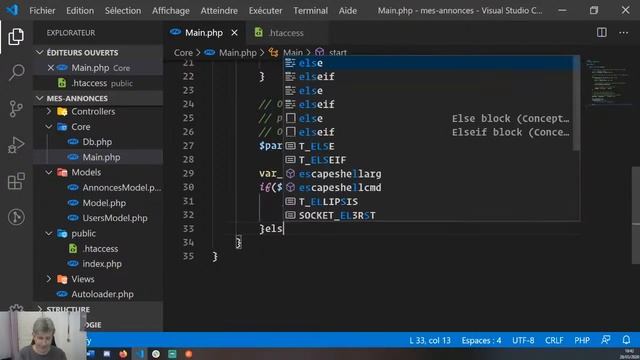
Task: Click the VS Code taskbar icon
Action: tap(140, 354)
